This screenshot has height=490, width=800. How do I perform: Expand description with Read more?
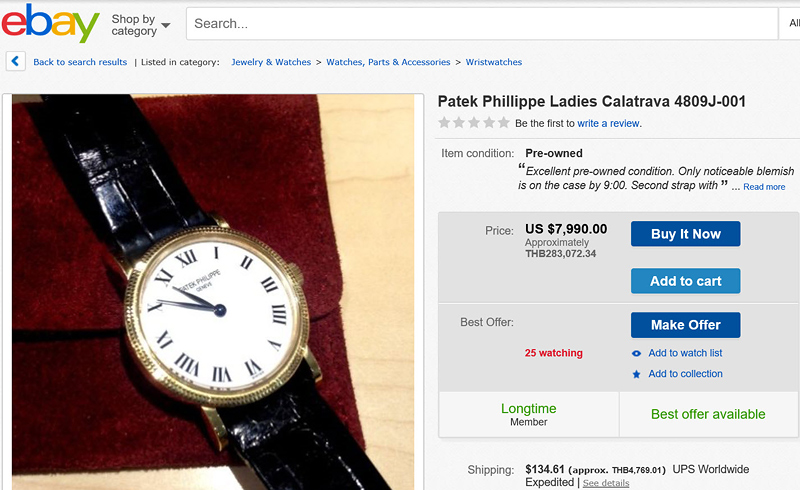click(764, 187)
